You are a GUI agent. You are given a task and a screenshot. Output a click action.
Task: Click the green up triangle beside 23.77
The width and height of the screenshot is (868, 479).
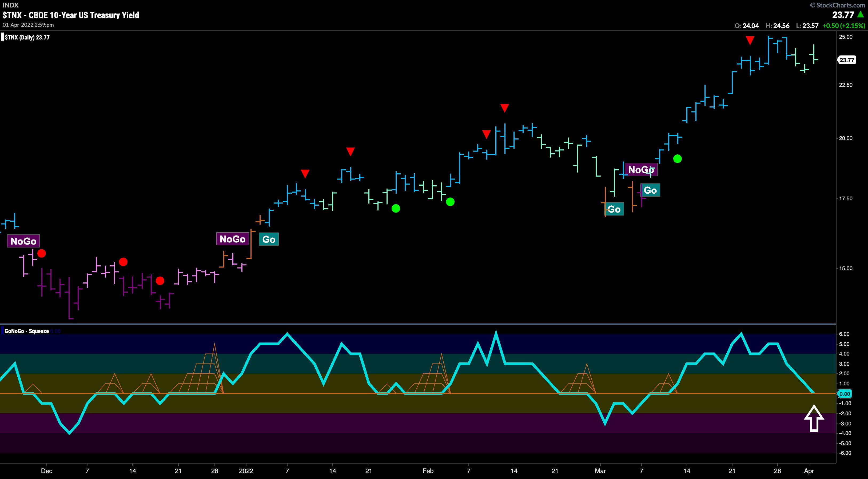860,14
